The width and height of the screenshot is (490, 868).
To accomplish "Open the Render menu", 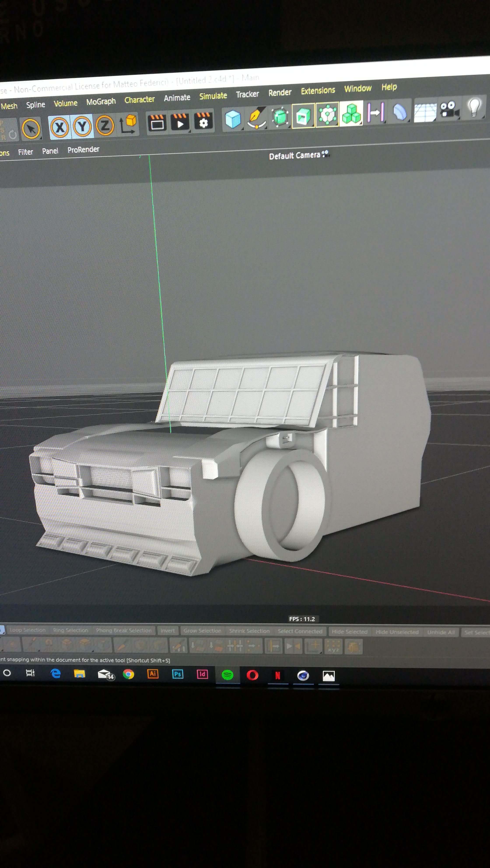I will (x=280, y=92).
